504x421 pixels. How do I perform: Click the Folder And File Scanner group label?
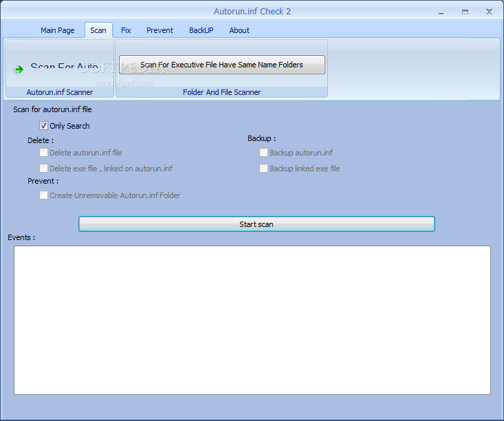point(222,92)
